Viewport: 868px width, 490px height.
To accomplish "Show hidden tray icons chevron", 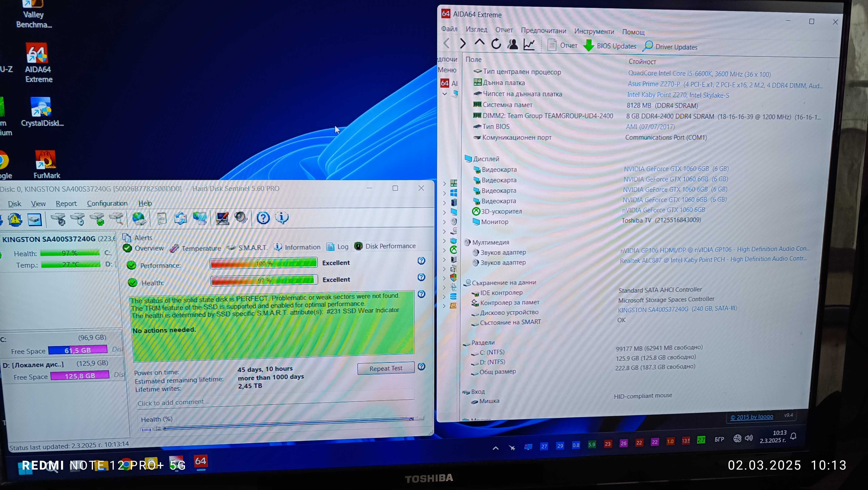I will point(495,448).
